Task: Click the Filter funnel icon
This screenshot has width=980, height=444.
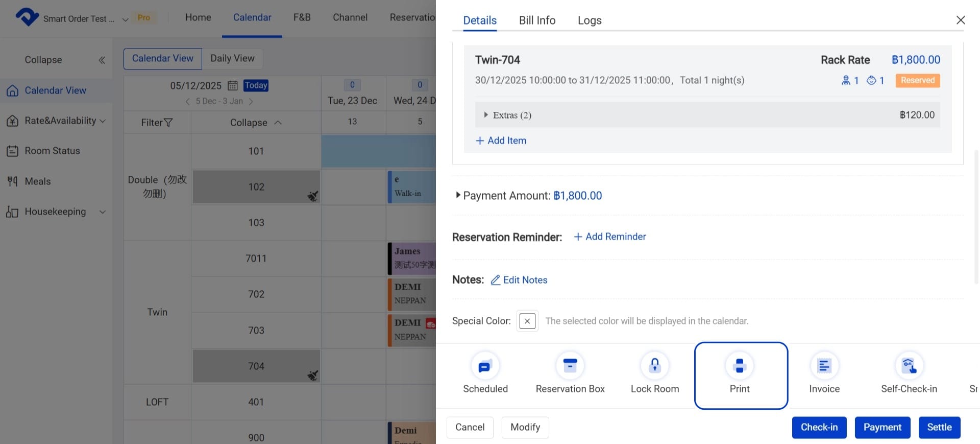Action: pos(168,123)
